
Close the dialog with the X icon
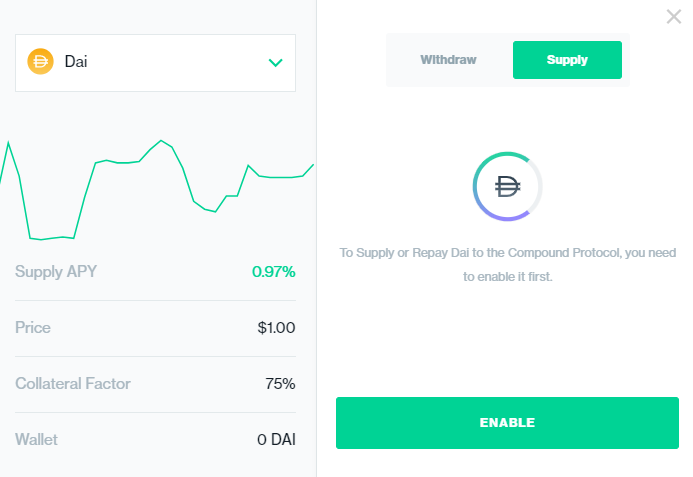[x=674, y=17]
